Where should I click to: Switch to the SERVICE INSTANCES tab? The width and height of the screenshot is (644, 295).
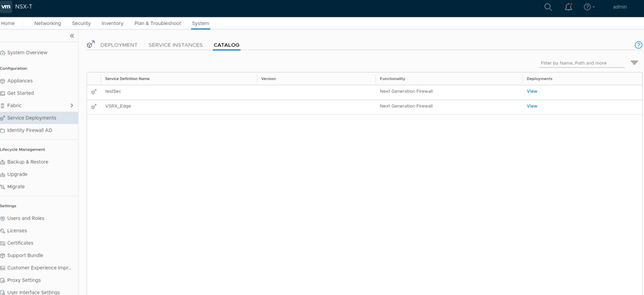point(176,45)
